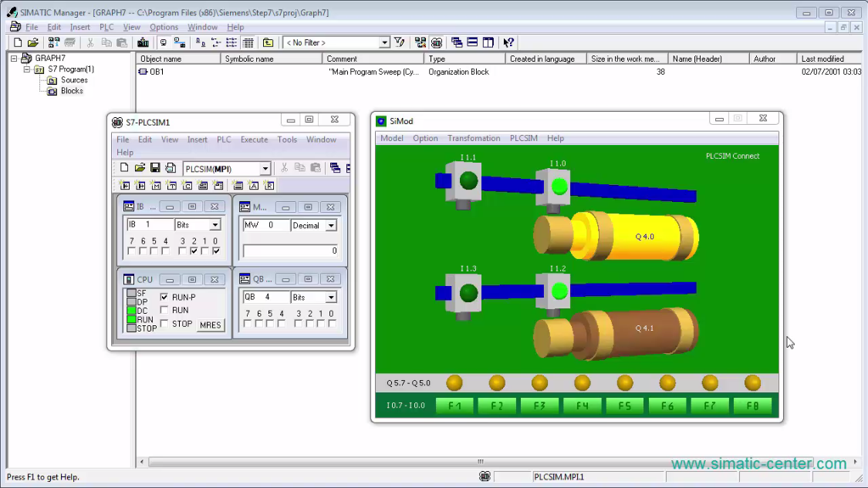868x488 pixels.
Task: Click the F4 button in SiMod
Action: pos(583,406)
